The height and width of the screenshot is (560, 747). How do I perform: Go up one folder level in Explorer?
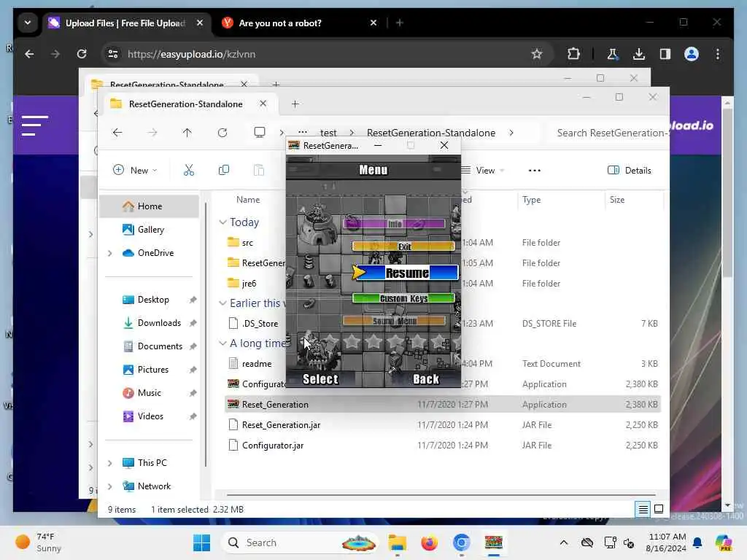(187, 133)
